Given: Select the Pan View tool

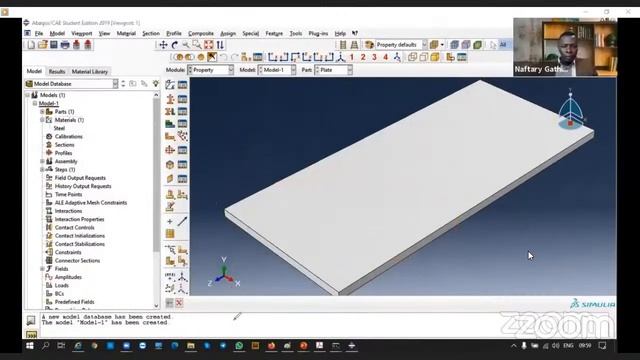Looking at the screenshot, I should [163, 45].
